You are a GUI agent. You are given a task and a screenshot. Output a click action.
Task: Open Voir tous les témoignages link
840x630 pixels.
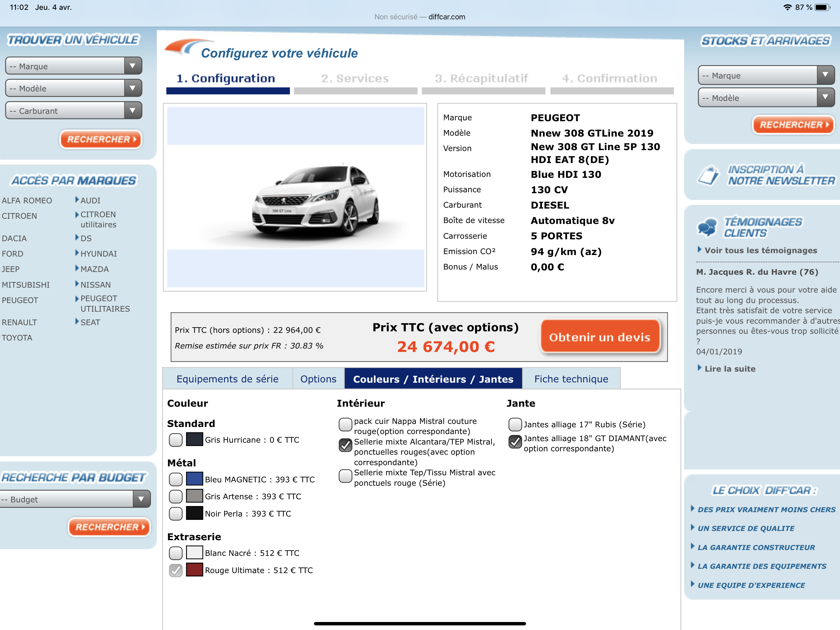[761, 250]
